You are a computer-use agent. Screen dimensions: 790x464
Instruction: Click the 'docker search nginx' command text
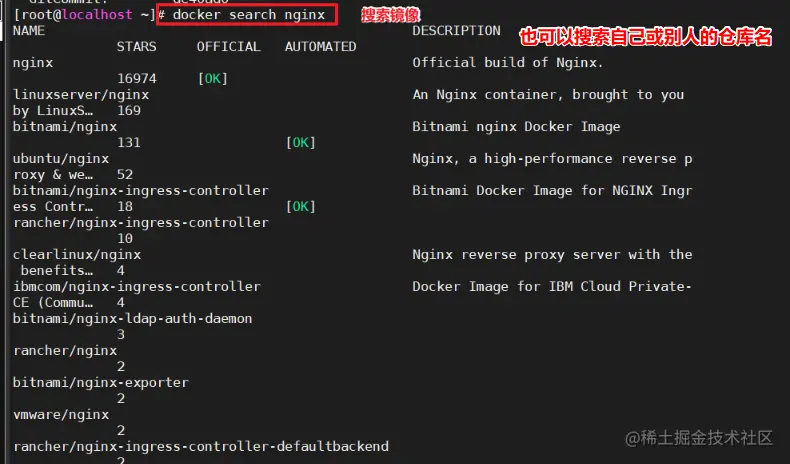(249, 15)
